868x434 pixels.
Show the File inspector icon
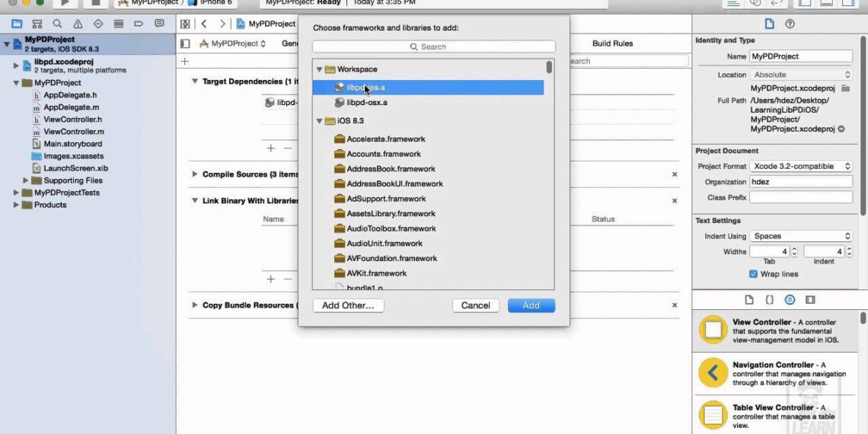coord(769,24)
